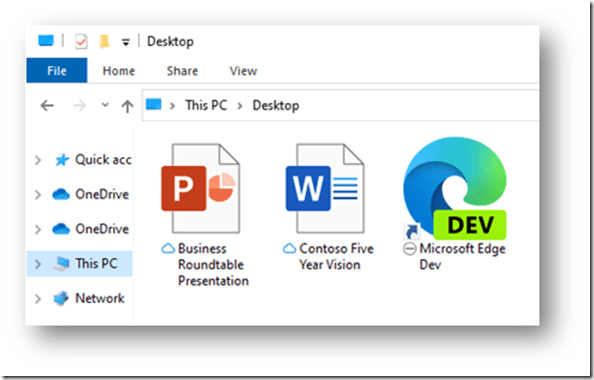Click the Forward navigation arrow
Screen dimensions: 594x380
tap(79, 105)
